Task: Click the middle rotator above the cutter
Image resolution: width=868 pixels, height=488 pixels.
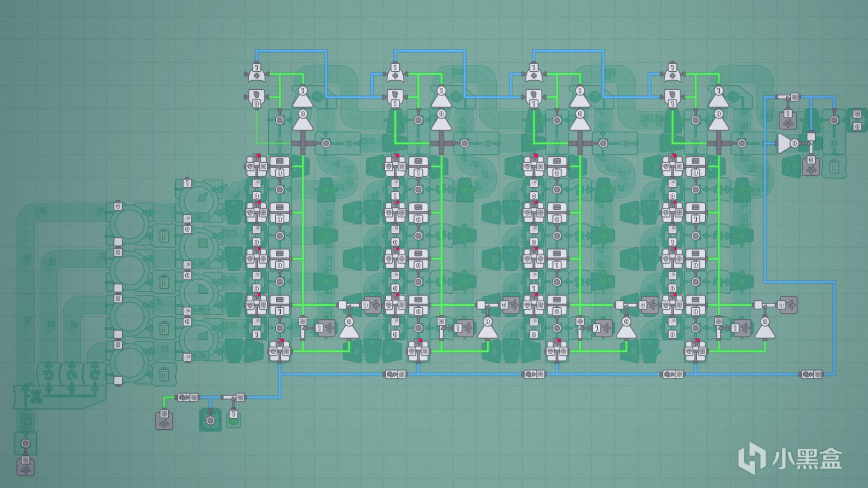Action: pyautogui.click(x=71, y=375)
